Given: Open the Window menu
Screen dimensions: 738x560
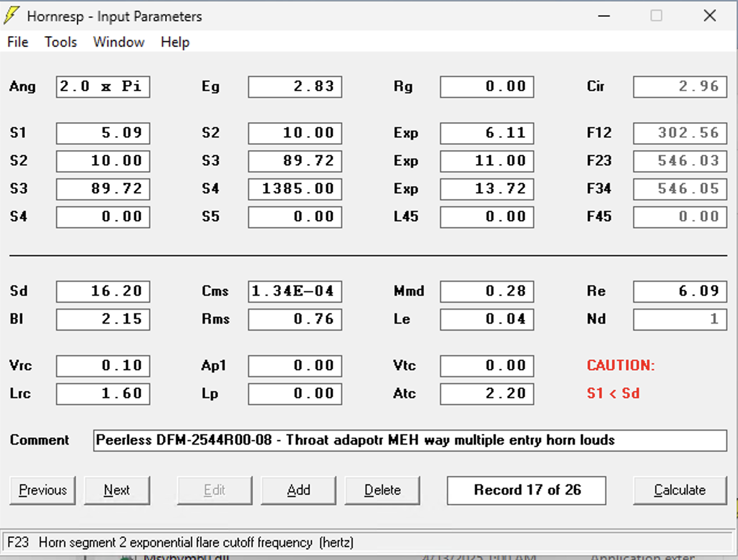Looking at the screenshot, I should pyautogui.click(x=119, y=42).
